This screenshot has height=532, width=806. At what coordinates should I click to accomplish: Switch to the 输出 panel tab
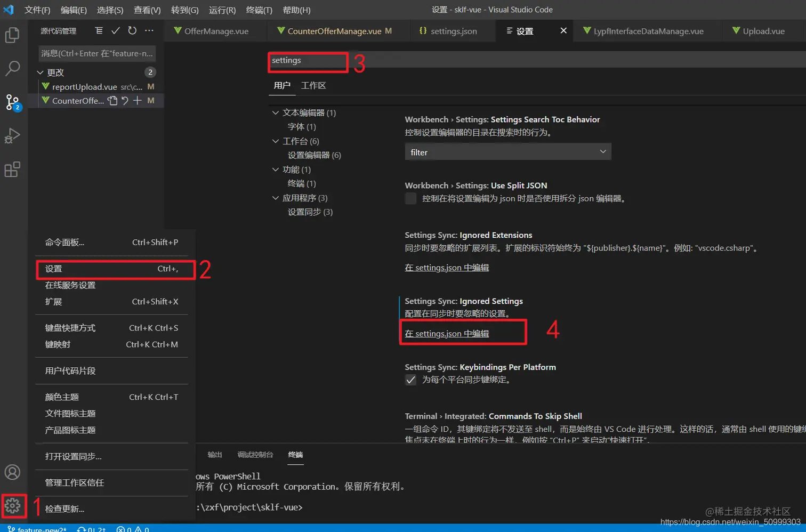215,455
